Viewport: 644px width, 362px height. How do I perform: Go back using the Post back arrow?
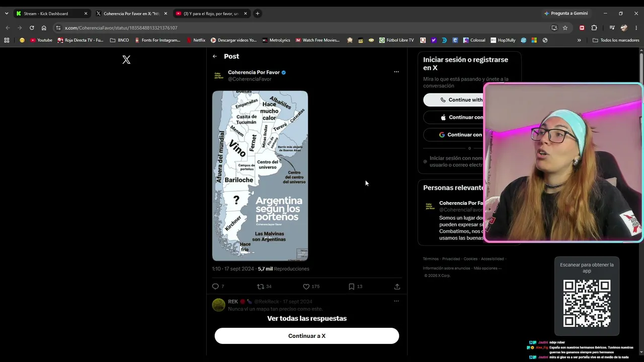[x=215, y=56]
